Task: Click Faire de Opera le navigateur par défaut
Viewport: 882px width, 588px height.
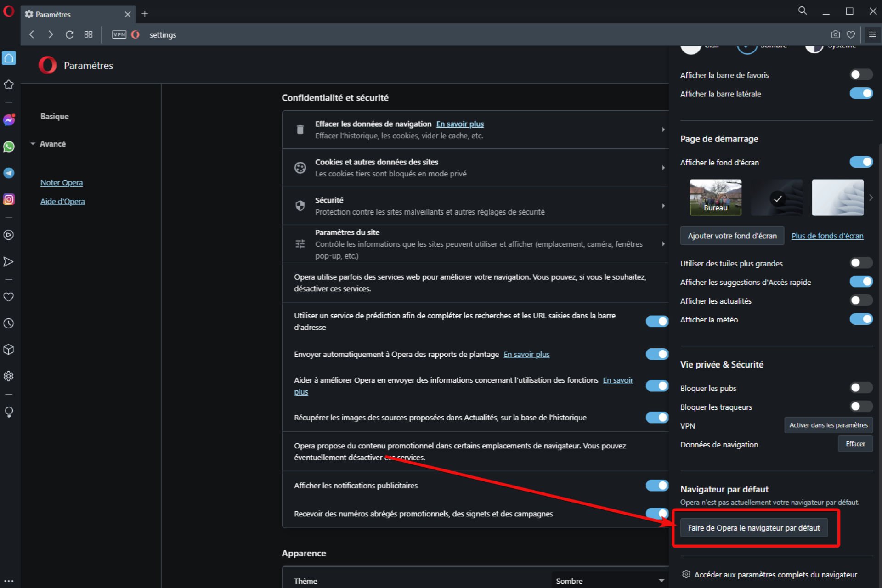Action: [x=753, y=528]
